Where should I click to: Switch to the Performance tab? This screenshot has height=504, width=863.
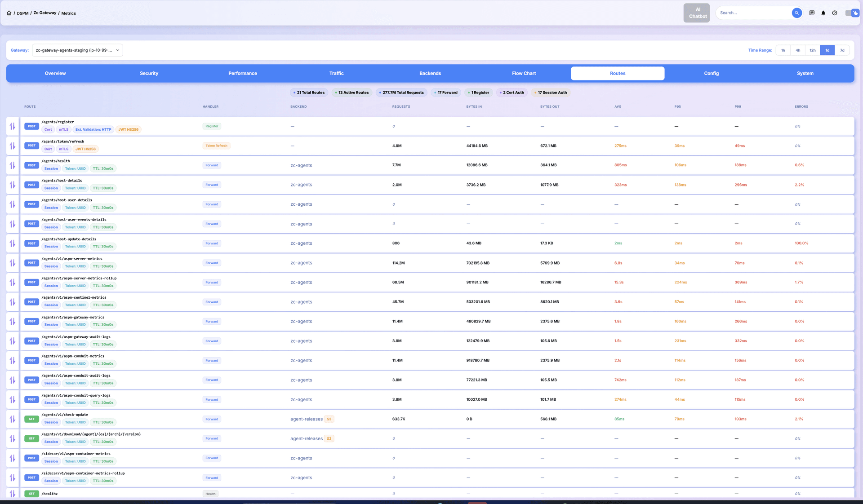click(x=243, y=73)
